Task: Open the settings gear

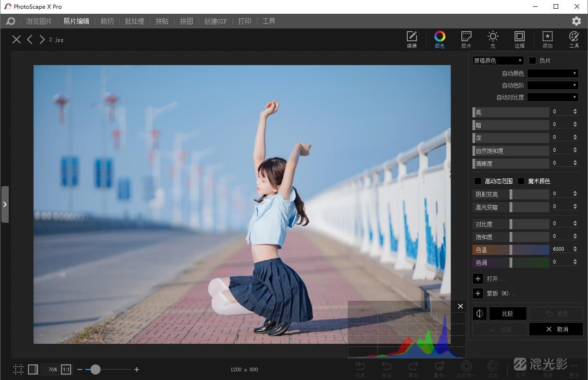Action: point(577,21)
